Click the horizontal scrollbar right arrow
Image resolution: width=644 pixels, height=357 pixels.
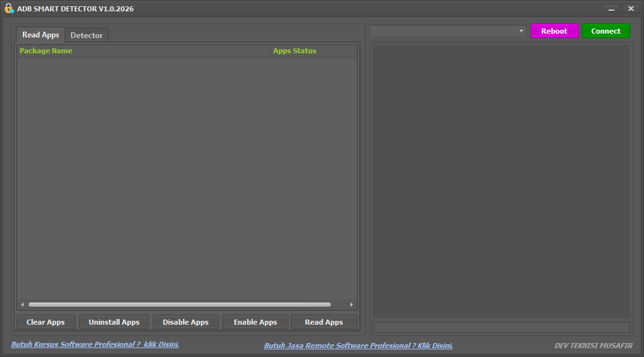352,305
